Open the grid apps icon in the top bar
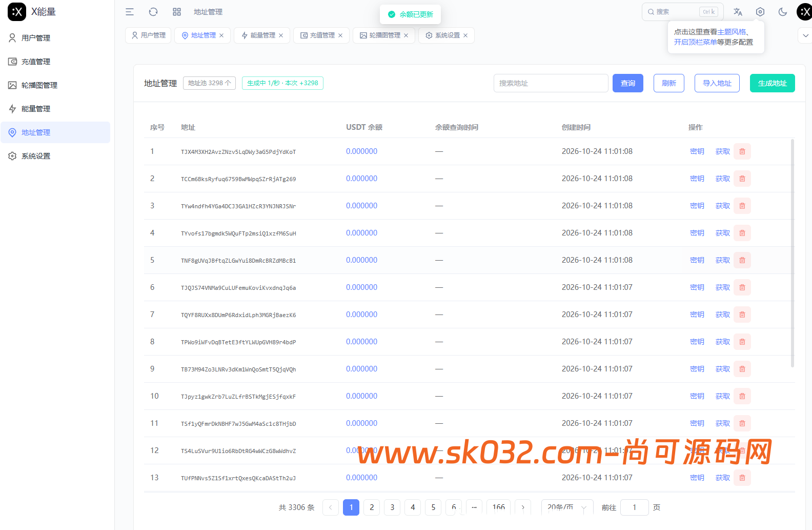812x530 pixels. (177, 12)
